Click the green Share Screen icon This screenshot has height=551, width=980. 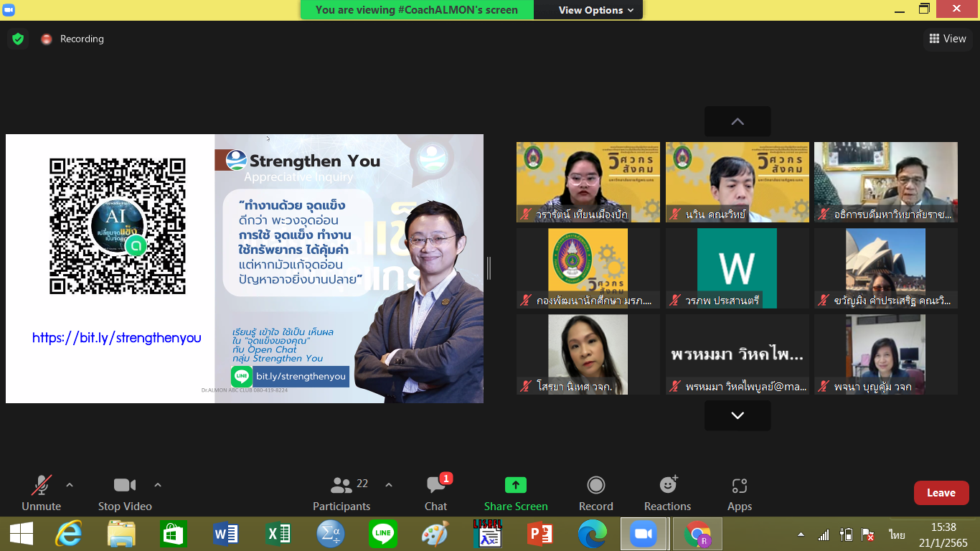tap(516, 486)
